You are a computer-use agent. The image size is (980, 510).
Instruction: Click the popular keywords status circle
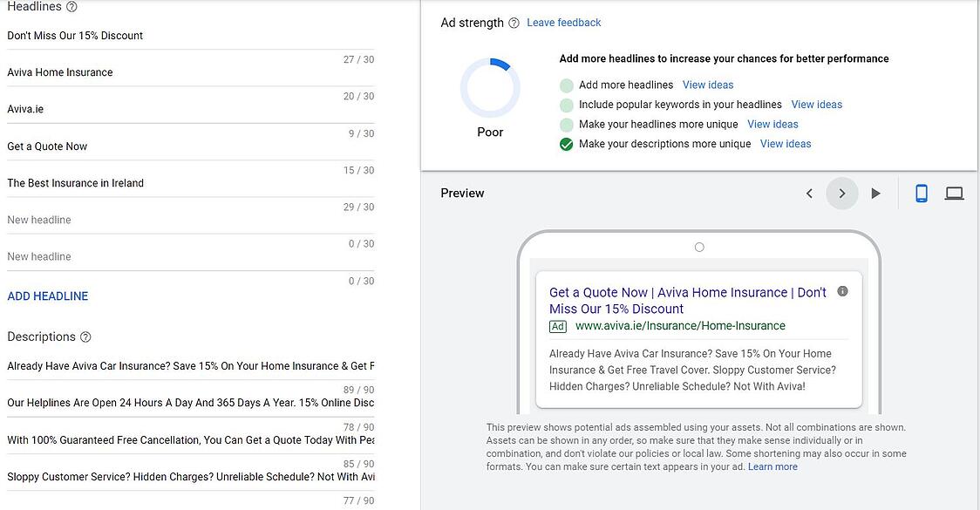(567, 105)
